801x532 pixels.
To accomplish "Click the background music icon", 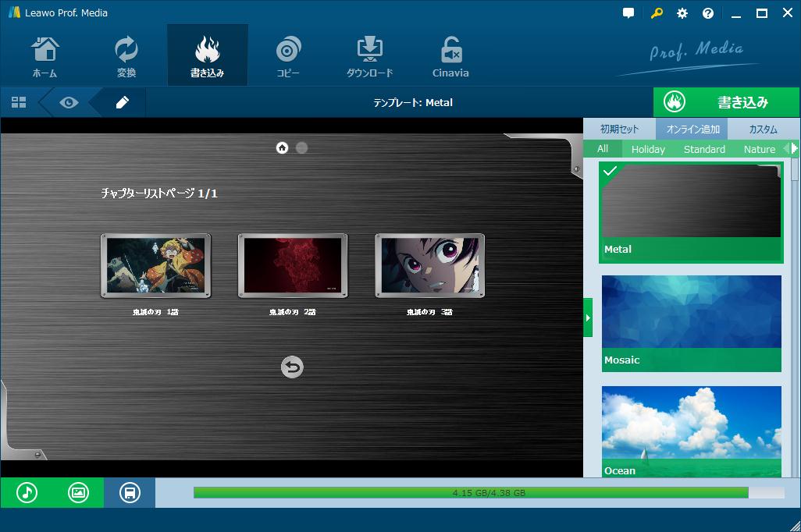I will tap(27, 492).
